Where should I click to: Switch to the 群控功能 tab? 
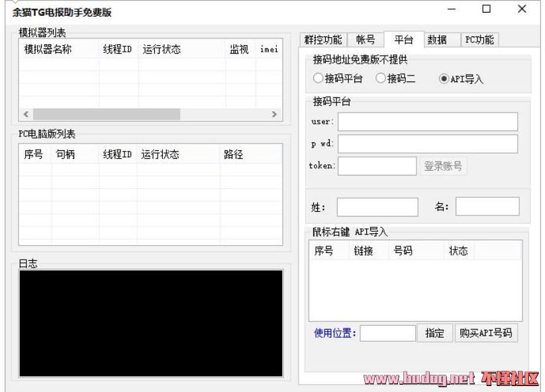[x=323, y=39]
